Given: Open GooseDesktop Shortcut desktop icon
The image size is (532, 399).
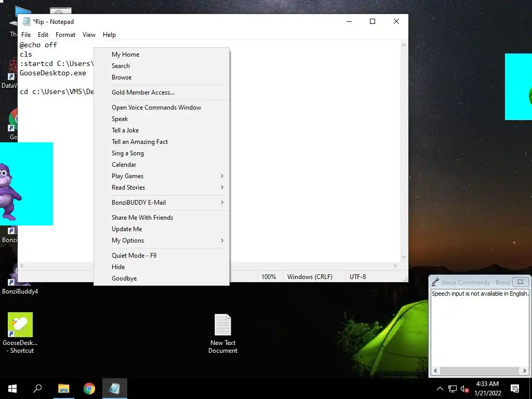Looking at the screenshot, I should pos(20,333).
